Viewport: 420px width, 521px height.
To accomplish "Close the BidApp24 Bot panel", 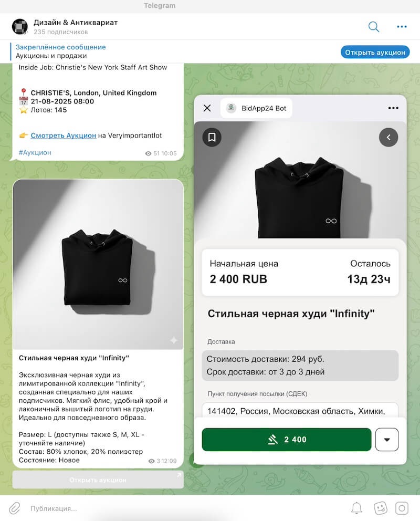I will tap(207, 108).
